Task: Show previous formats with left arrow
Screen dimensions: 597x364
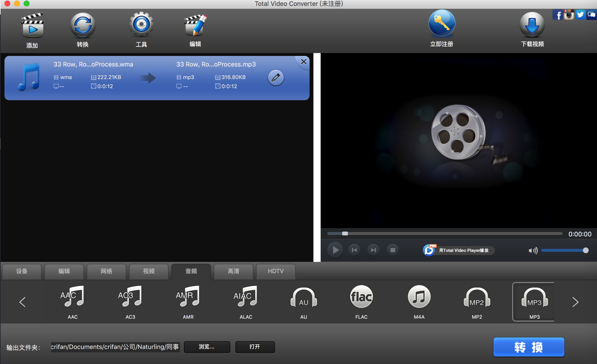Action: point(22,302)
